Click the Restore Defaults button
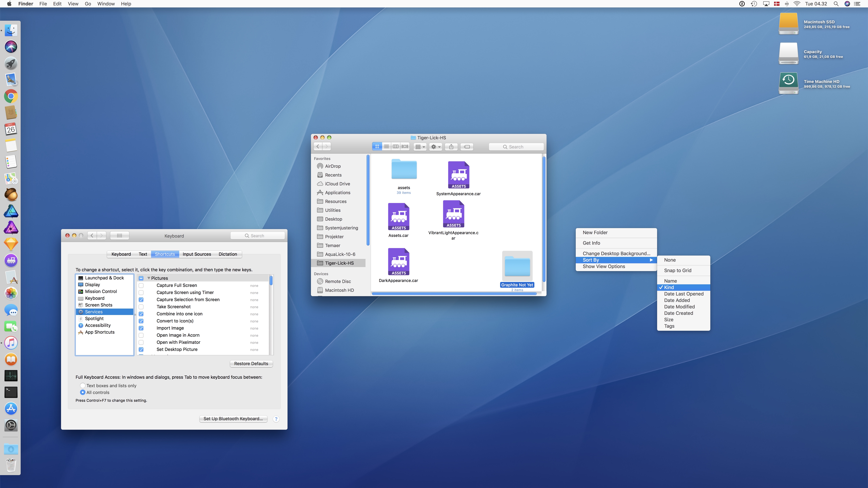 tap(251, 364)
